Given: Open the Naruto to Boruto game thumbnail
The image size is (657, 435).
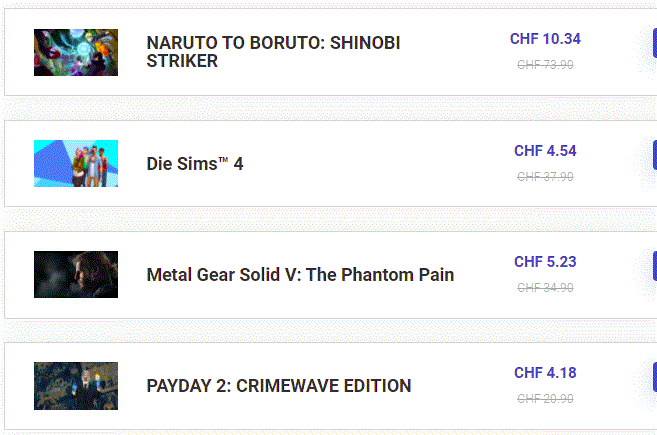Looking at the screenshot, I should tap(76, 52).
